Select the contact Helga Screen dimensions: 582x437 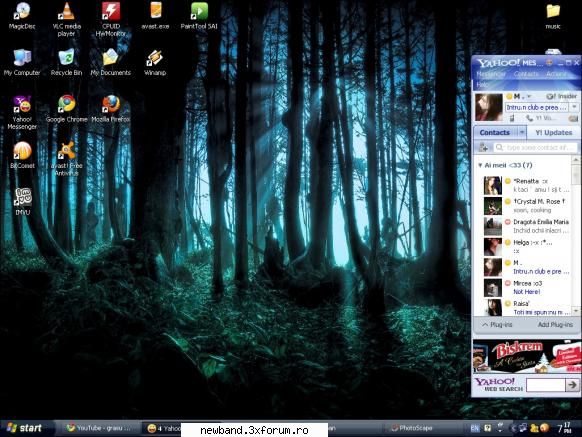point(526,247)
